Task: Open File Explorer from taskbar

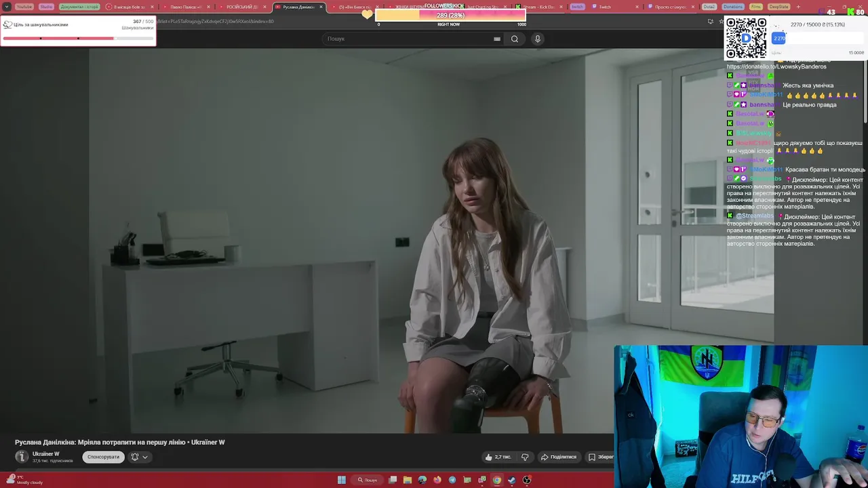Action: click(408, 480)
